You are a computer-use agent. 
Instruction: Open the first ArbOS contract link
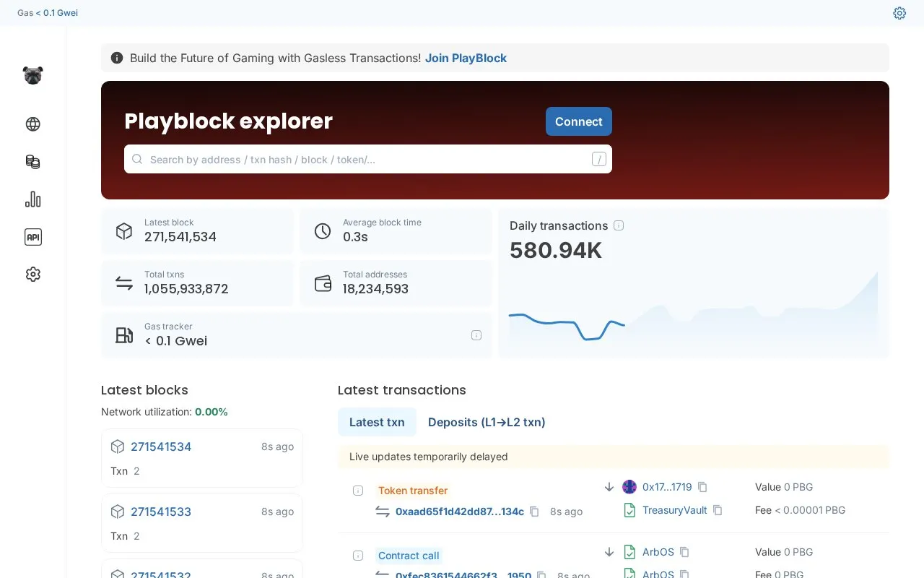[658, 552]
